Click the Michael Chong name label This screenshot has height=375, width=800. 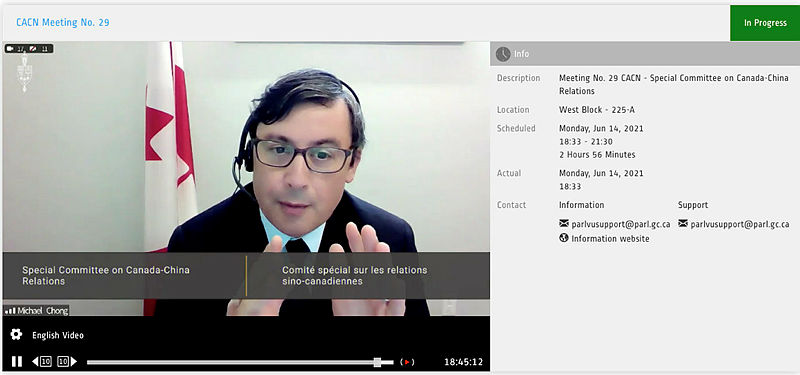click(x=36, y=311)
